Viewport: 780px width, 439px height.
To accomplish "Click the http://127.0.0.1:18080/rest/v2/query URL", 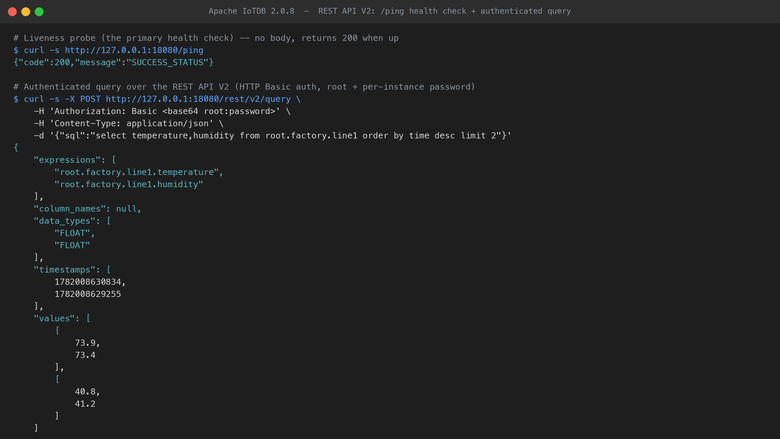I will [198, 99].
